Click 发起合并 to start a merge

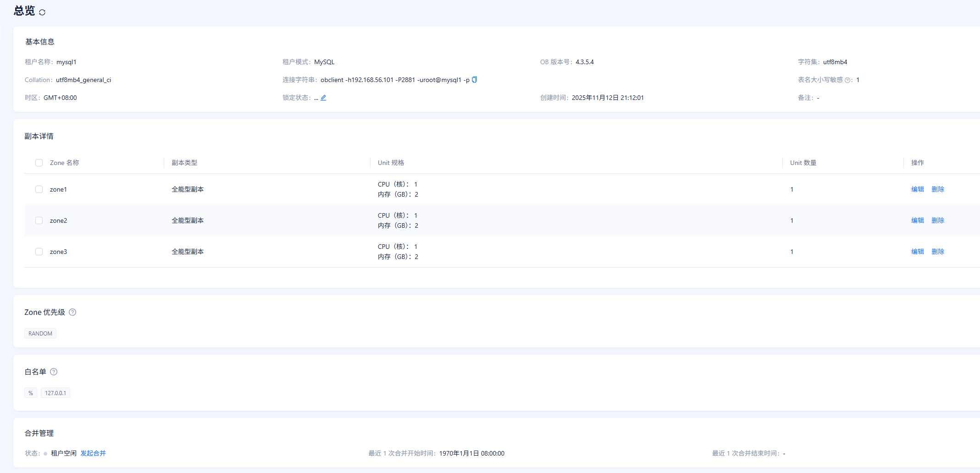point(93,453)
